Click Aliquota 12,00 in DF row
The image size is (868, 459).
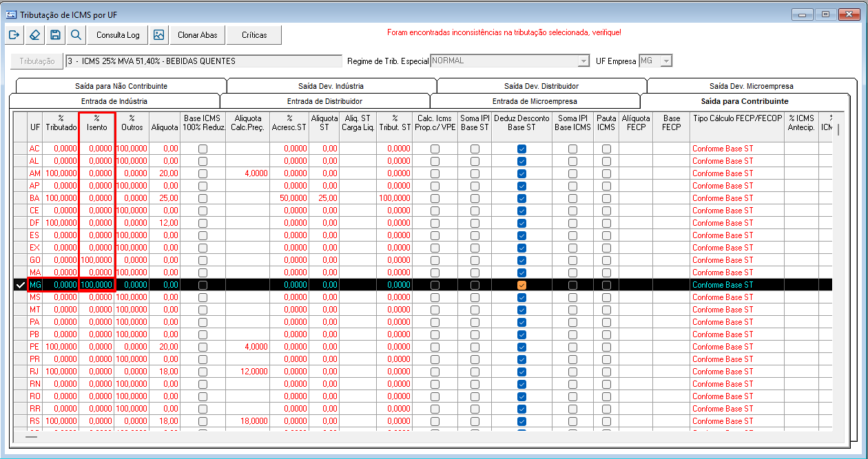click(x=164, y=223)
